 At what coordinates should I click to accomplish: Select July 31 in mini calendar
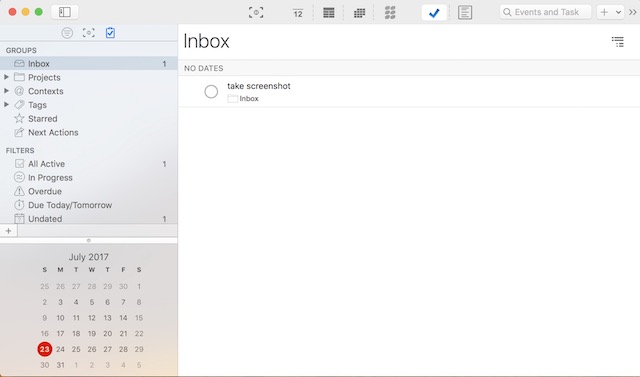[60, 365]
